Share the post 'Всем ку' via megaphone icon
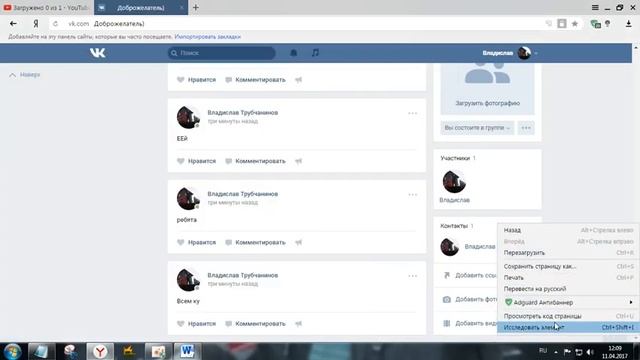640x360 pixels. [298, 323]
